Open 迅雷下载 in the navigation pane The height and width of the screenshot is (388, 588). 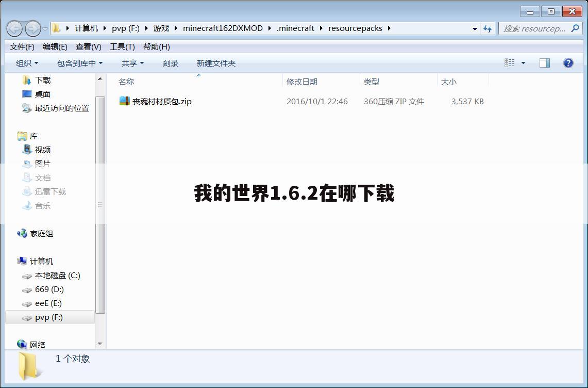pos(51,191)
